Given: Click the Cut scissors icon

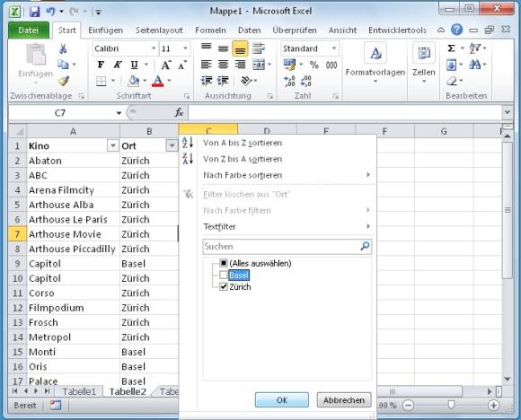Looking at the screenshot, I should [x=63, y=48].
